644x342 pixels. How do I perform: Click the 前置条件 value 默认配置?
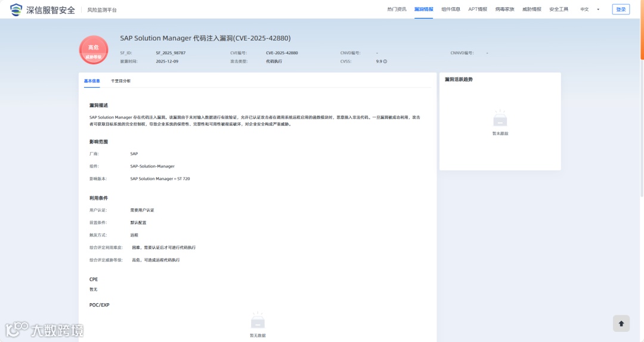(x=138, y=222)
